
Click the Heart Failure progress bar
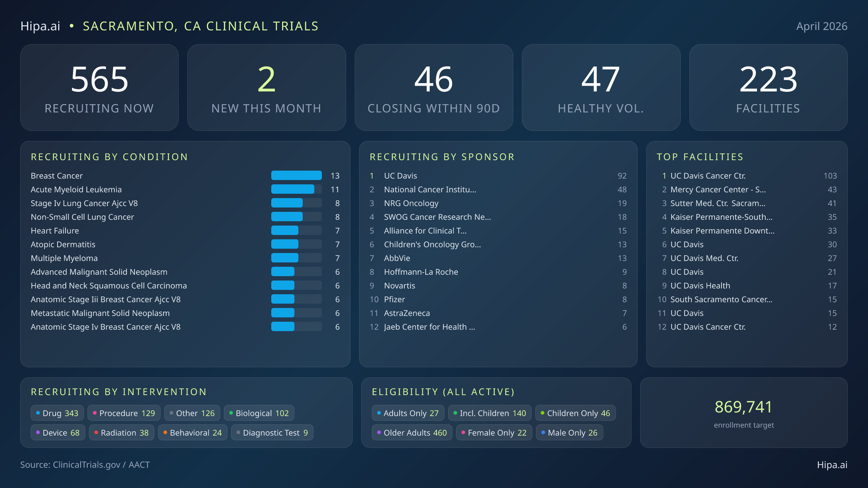[x=296, y=231]
